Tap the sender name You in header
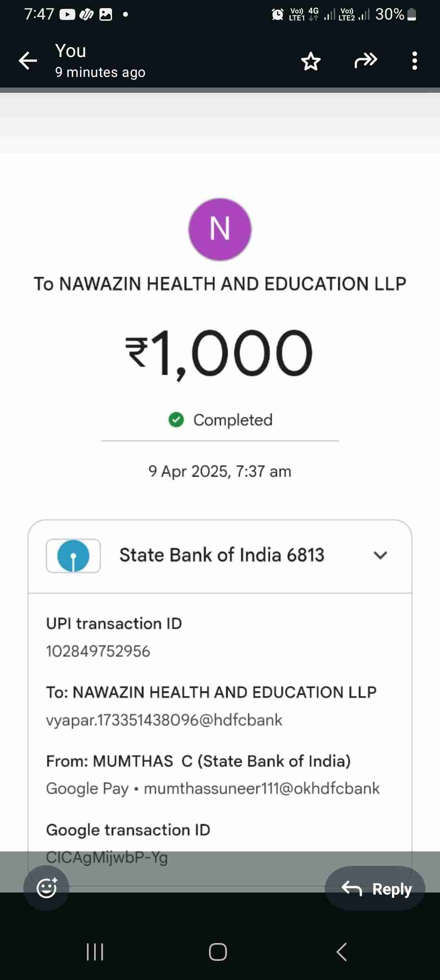Image resolution: width=440 pixels, height=980 pixels. (71, 51)
